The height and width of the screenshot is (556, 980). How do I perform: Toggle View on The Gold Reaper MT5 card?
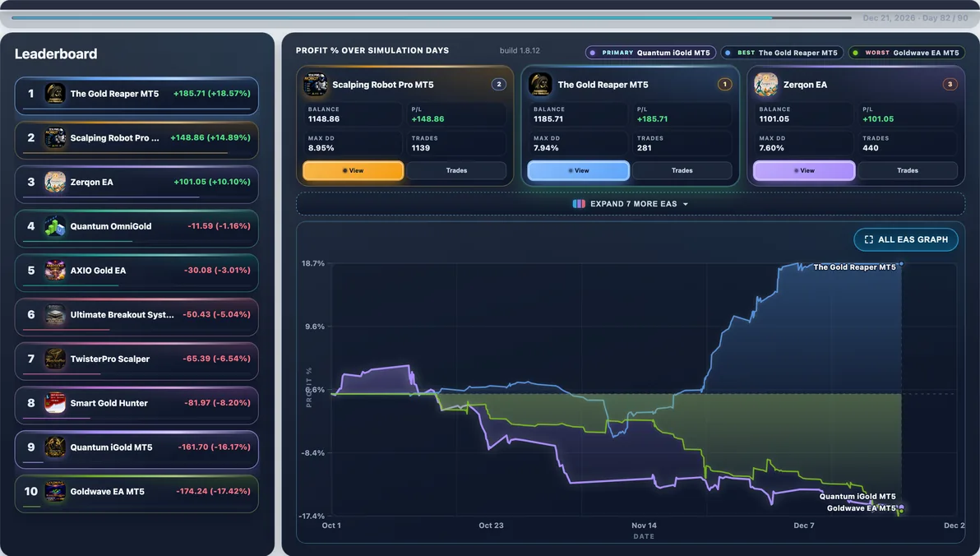point(579,171)
